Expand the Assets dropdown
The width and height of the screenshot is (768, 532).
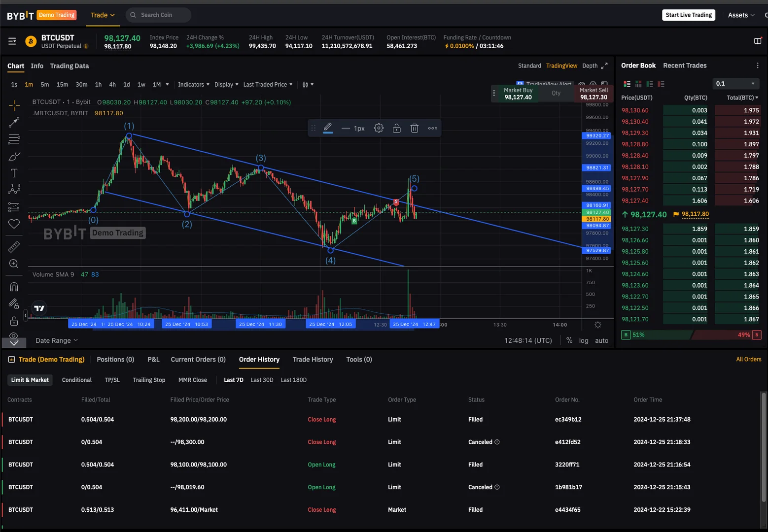pyautogui.click(x=741, y=15)
